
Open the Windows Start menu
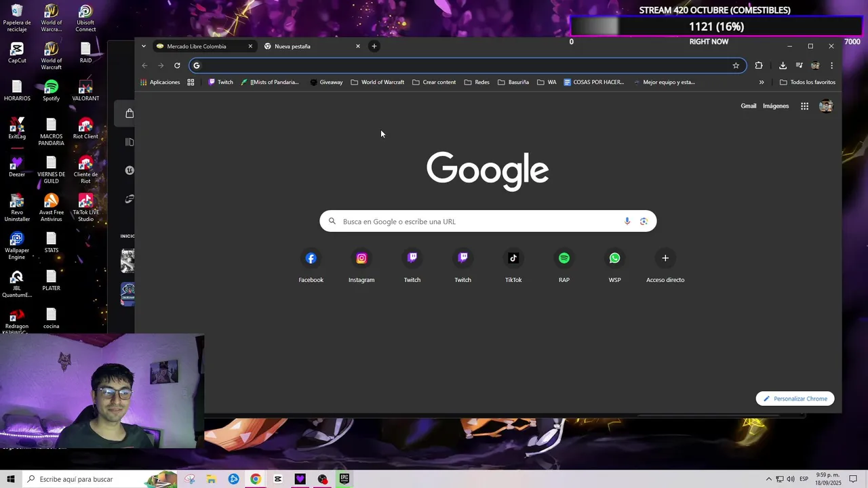click(x=11, y=479)
